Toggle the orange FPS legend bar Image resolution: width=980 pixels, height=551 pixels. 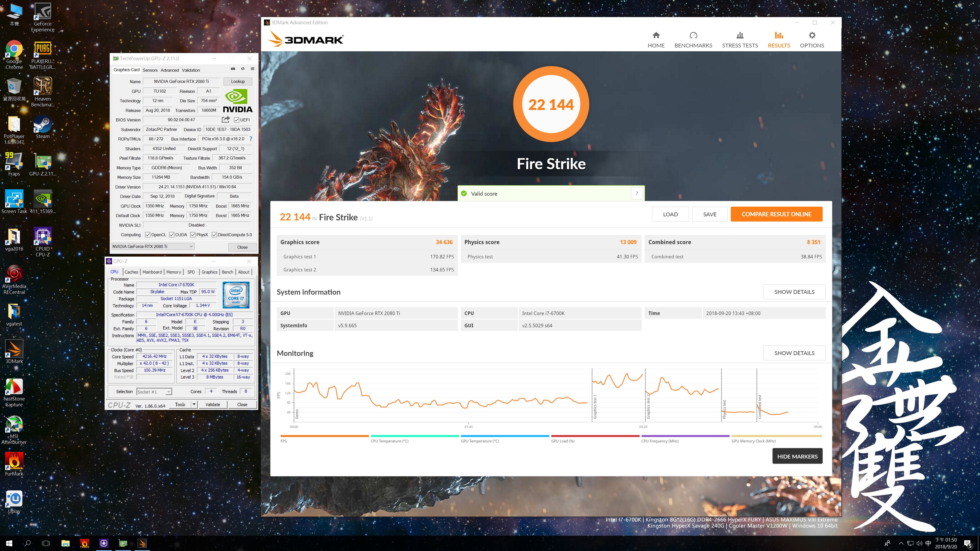tap(325, 436)
